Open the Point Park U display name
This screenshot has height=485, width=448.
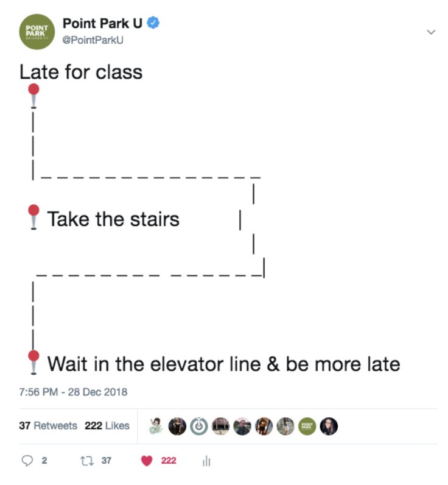click(102, 23)
